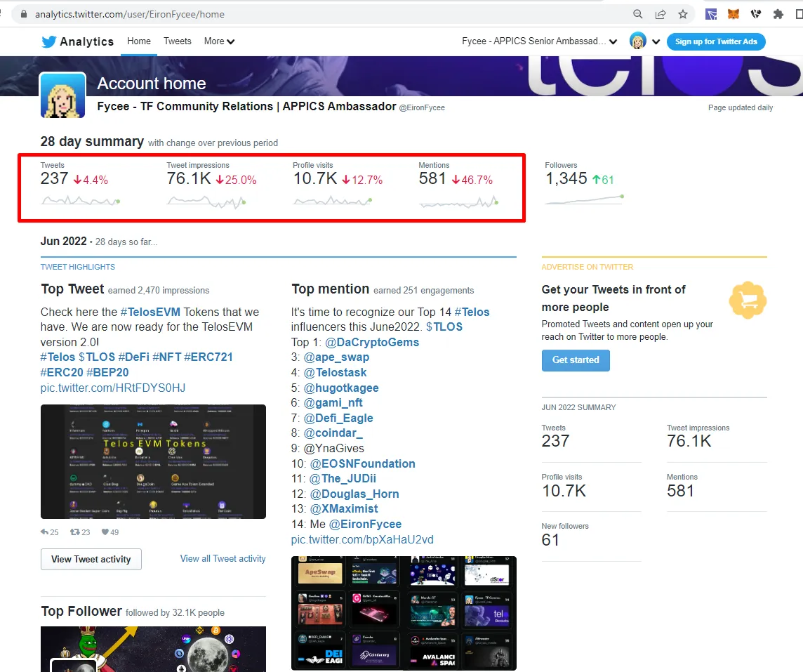Click the Mentions 581 summary sparkline
The height and width of the screenshot is (672, 803).
pyautogui.click(x=458, y=202)
